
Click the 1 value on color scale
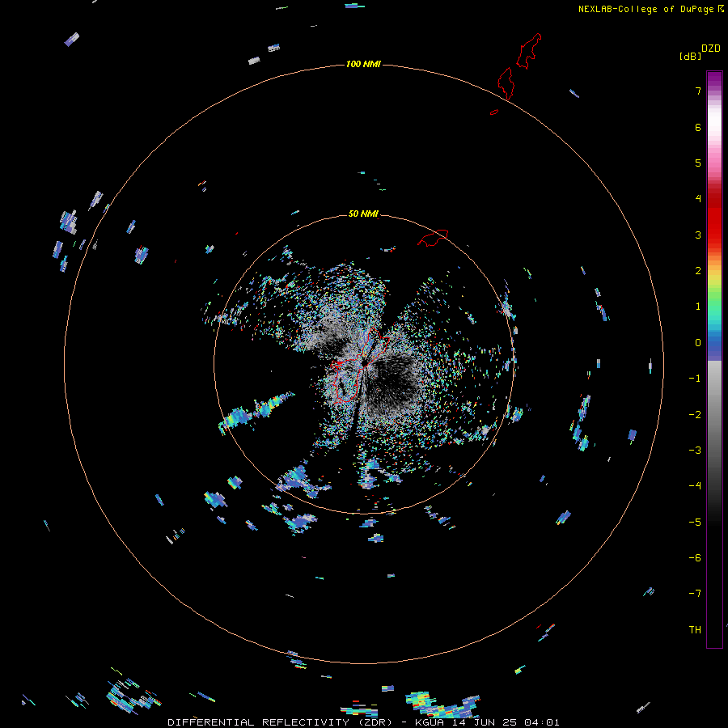(698, 307)
